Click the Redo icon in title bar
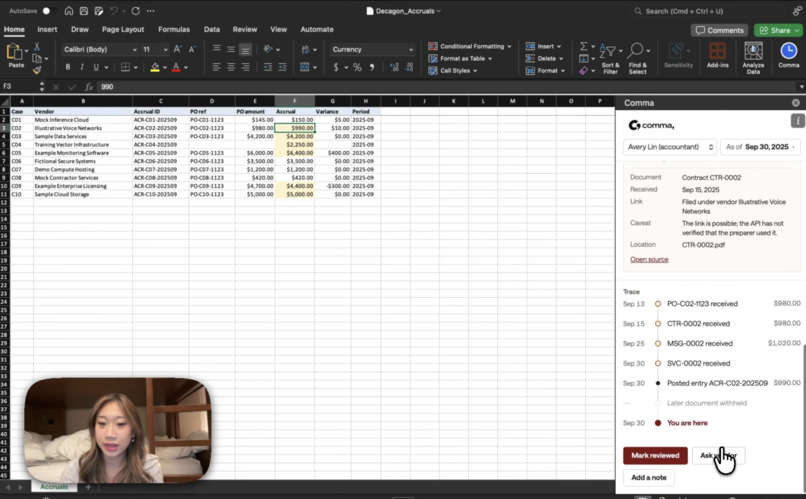Viewport: 806px width, 499px height. [136, 11]
